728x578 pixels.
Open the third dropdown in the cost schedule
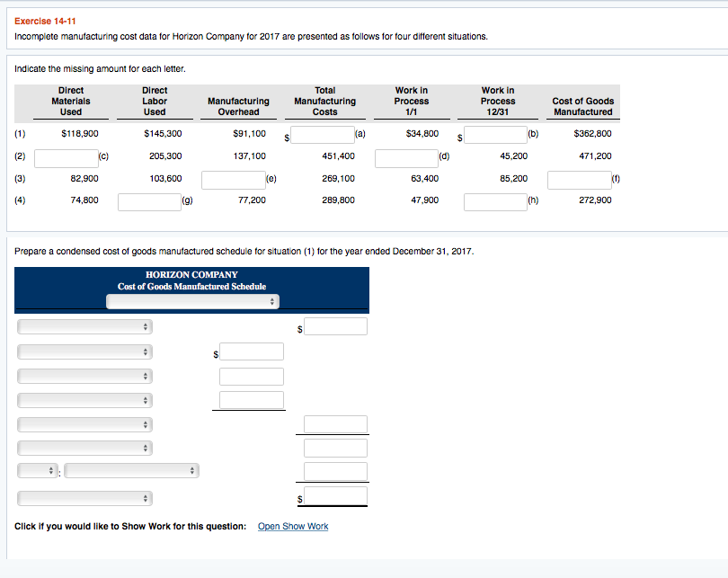[x=84, y=376]
